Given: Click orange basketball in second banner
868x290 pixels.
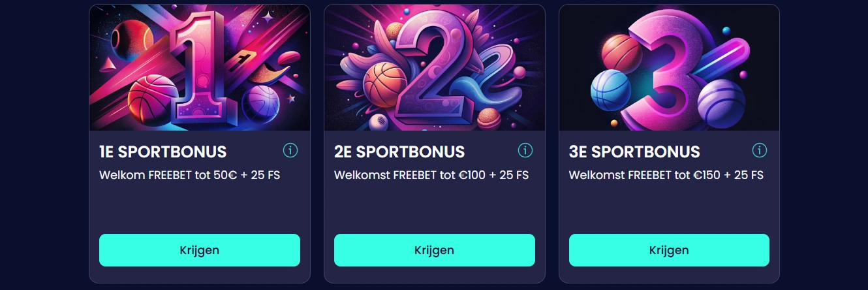Looking at the screenshot, I should point(385,85).
